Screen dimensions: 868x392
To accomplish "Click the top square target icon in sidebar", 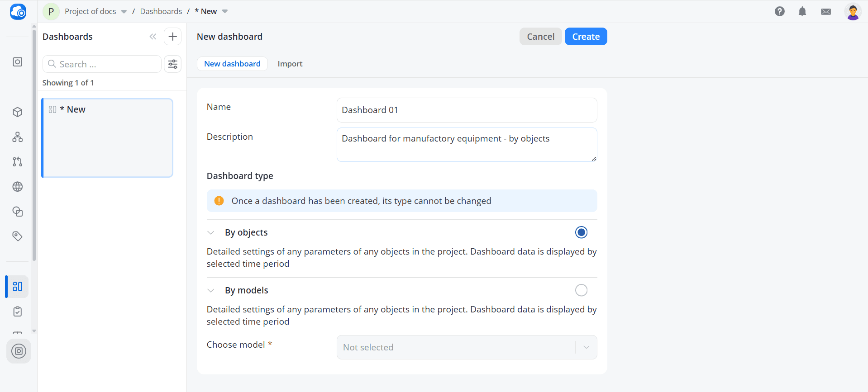I will point(18,62).
